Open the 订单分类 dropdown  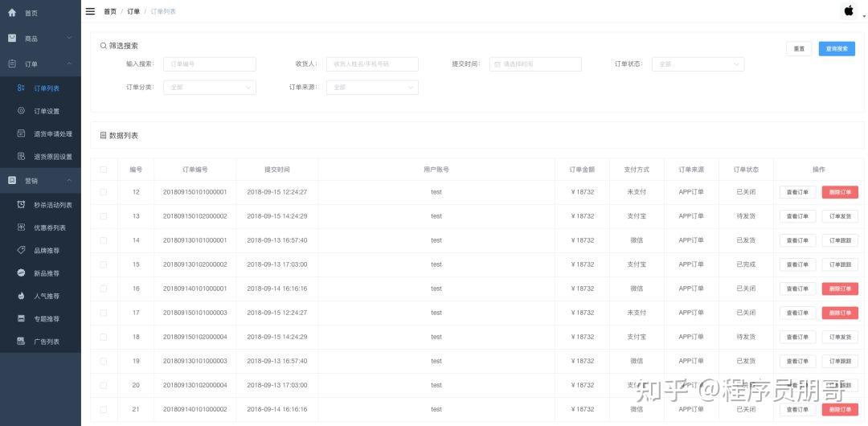[210, 88]
